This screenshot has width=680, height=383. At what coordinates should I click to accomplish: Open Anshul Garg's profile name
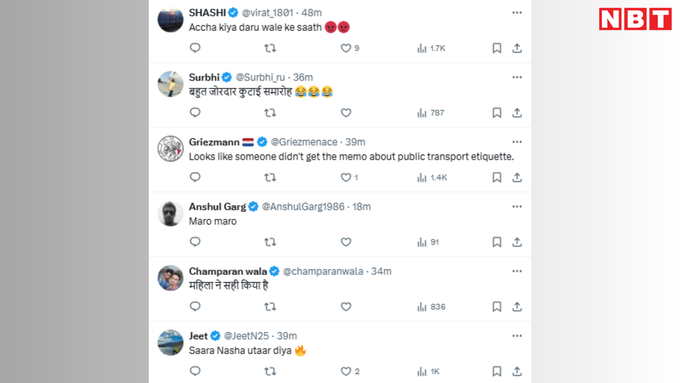click(217, 206)
